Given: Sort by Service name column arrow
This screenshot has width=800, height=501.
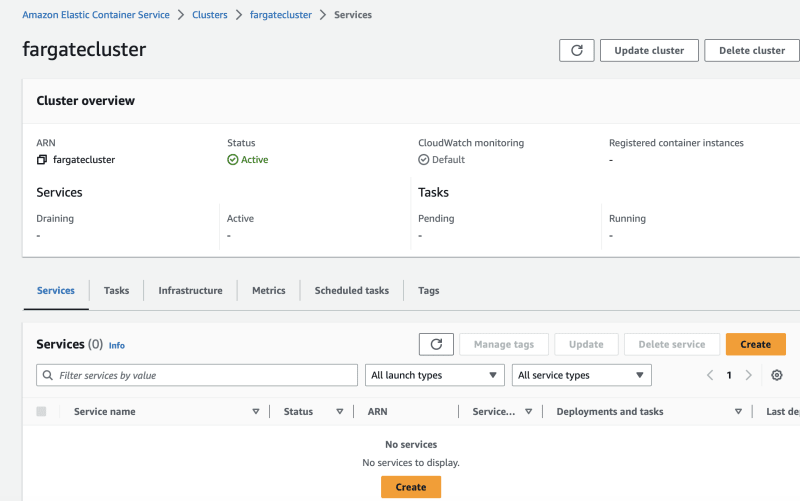Looking at the screenshot, I should point(256,412).
